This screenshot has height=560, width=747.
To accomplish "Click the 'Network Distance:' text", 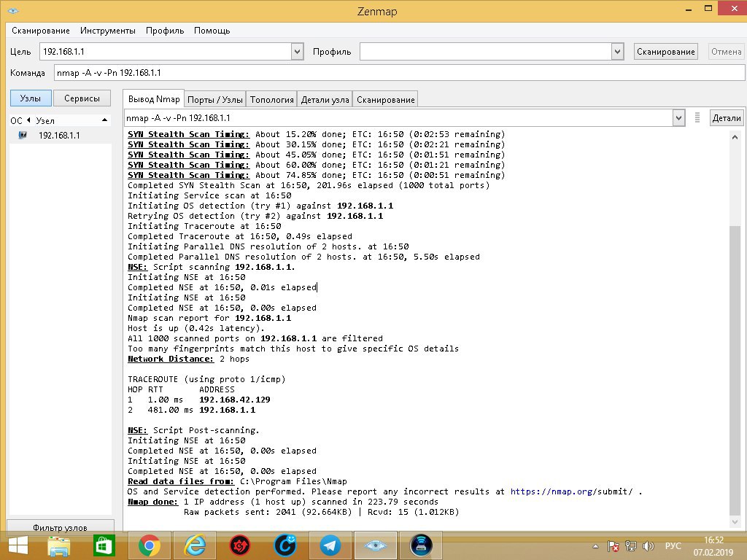I will pyautogui.click(x=171, y=359).
